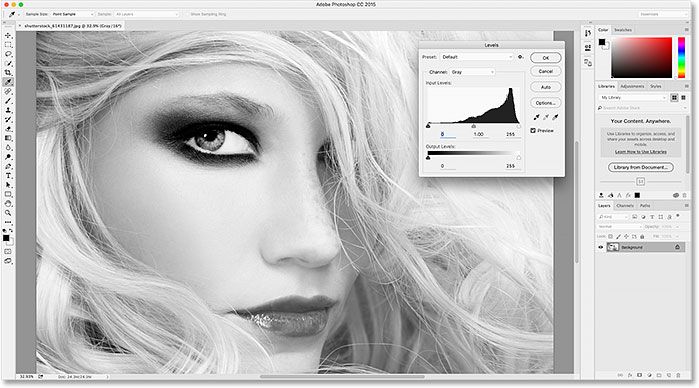This screenshot has height=388, width=699.
Task: Select the History Brush tool
Action: (8, 120)
